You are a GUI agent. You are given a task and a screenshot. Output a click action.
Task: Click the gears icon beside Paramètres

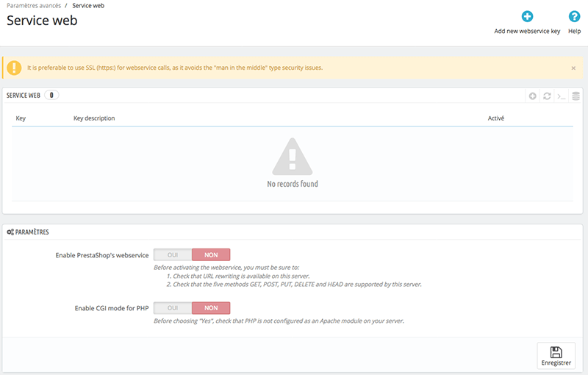pos(10,232)
